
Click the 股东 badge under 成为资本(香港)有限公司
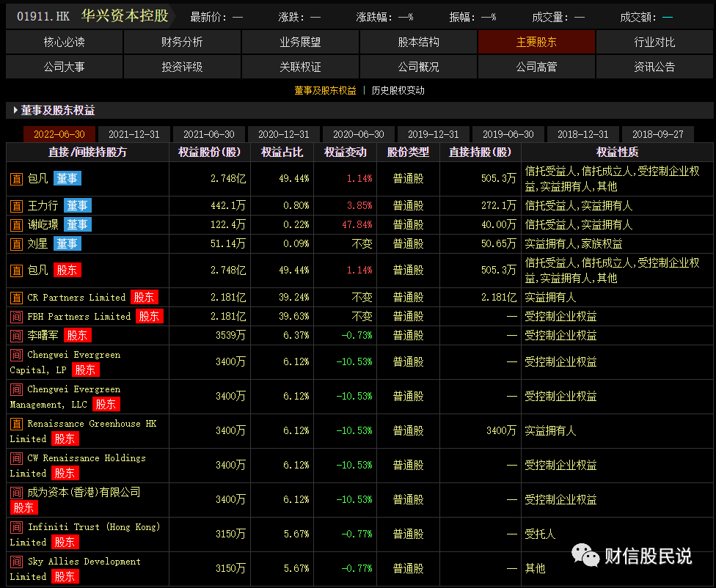23,507
